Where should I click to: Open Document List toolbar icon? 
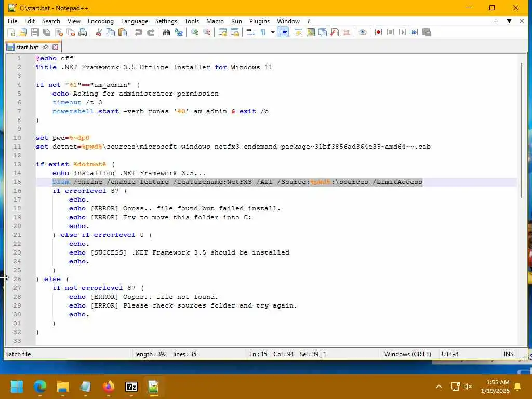322,33
